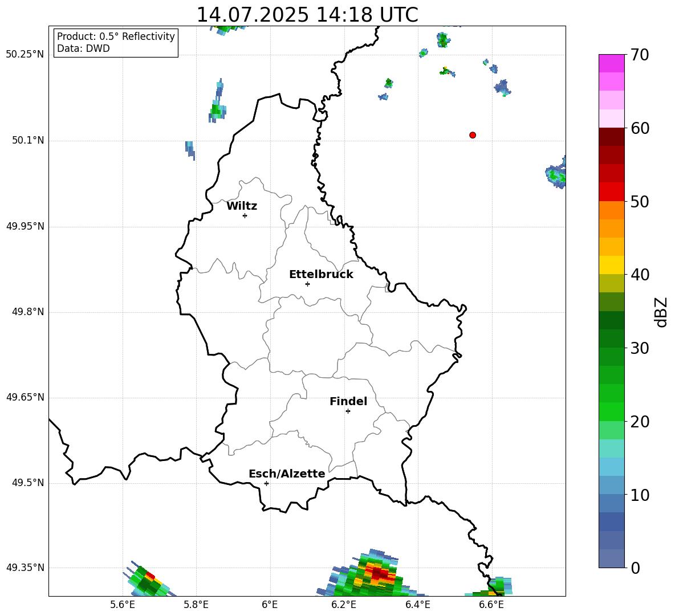
Task: Click the Wiltz station cross marker
Action: pyautogui.click(x=245, y=215)
